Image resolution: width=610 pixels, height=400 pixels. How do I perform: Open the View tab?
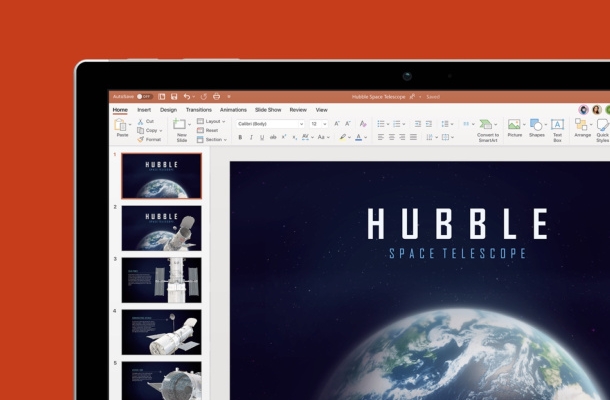click(321, 110)
